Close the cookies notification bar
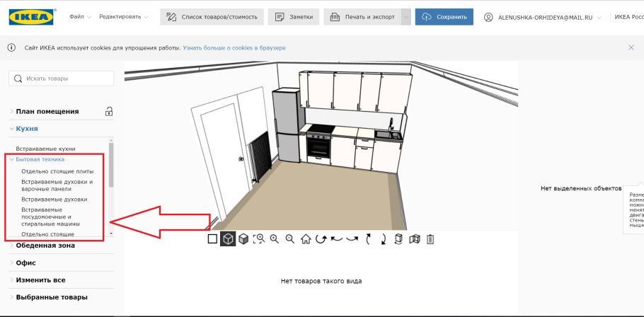Screen dimensions: 644x317 point(631,47)
